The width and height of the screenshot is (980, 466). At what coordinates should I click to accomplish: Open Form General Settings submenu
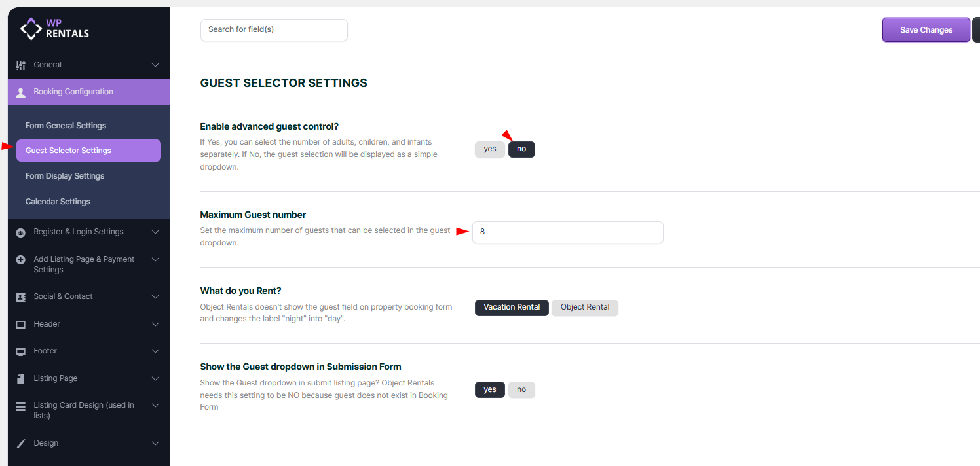click(x=66, y=126)
